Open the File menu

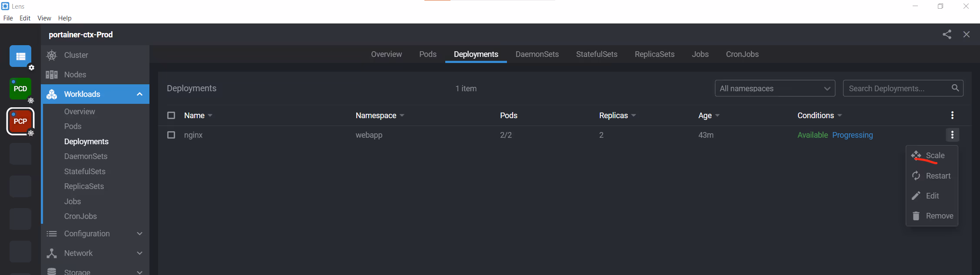[8, 18]
